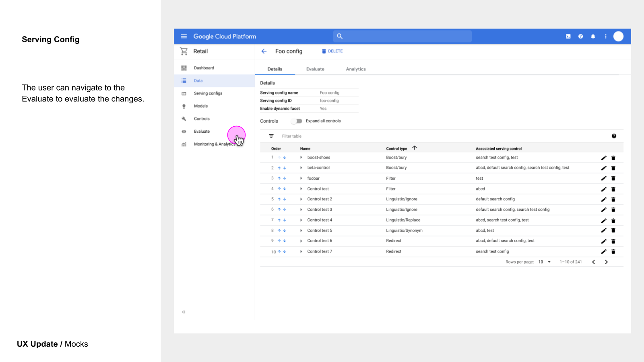
Task: Select Data in the sidebar
Action: 215,80
